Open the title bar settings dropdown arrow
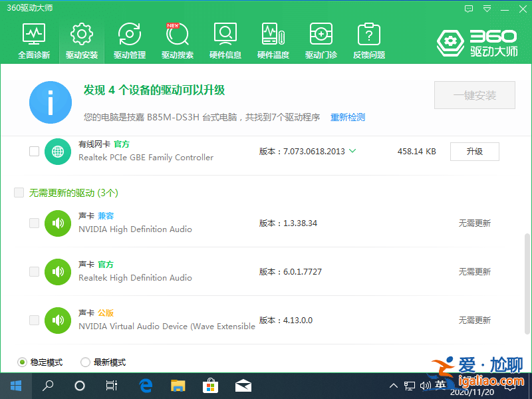The width and height of the screenshot is (532, 399). [x=487, y=8]
